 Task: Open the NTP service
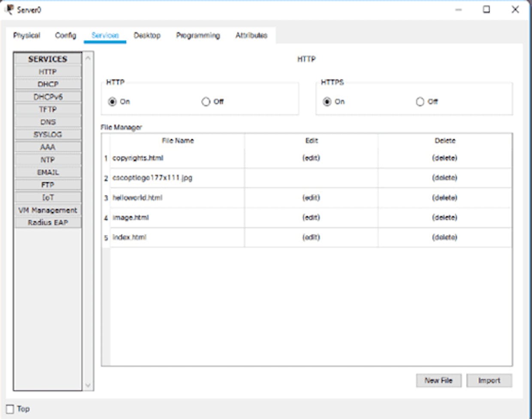tap(48, 160)
